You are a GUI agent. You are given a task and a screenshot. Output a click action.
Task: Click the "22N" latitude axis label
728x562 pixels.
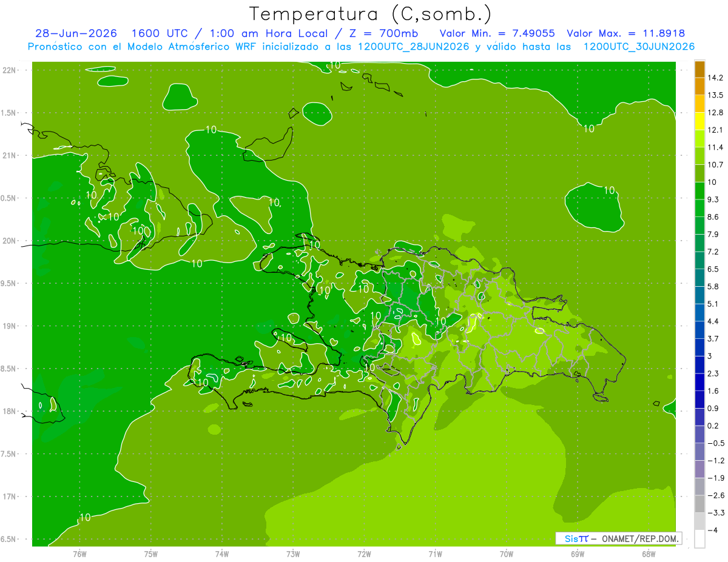[8, 70]
